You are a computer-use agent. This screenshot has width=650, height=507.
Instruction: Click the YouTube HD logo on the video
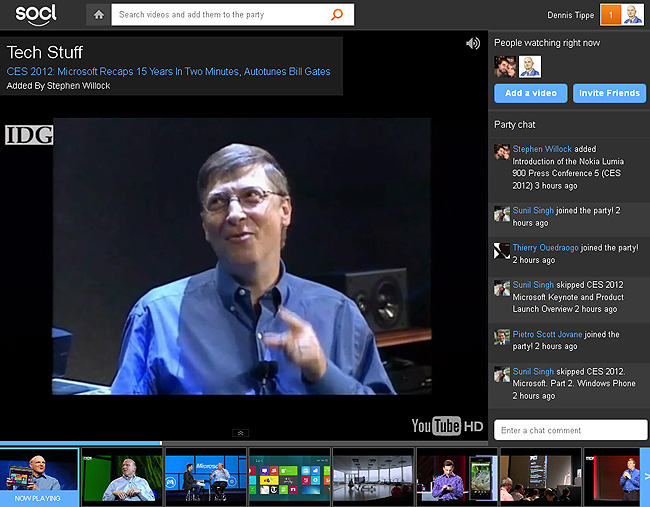tap(448, 426)
